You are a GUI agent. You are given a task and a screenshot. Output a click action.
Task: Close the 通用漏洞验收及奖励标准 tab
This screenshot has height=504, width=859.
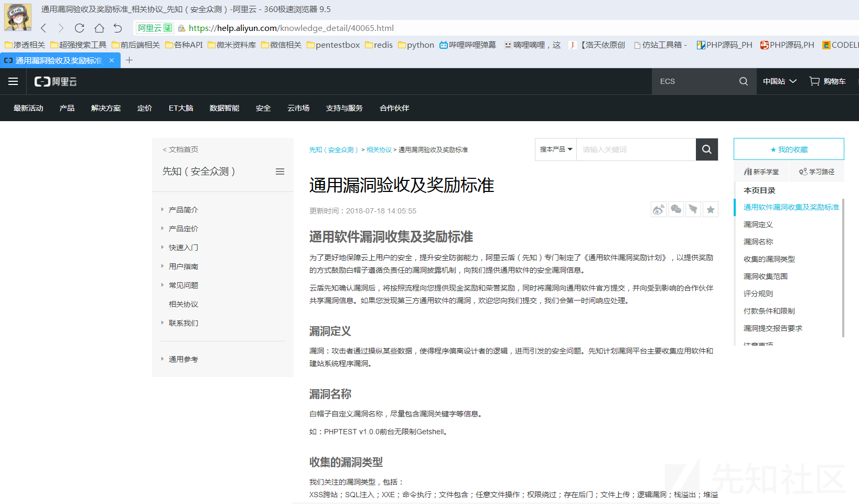(112, 60)
